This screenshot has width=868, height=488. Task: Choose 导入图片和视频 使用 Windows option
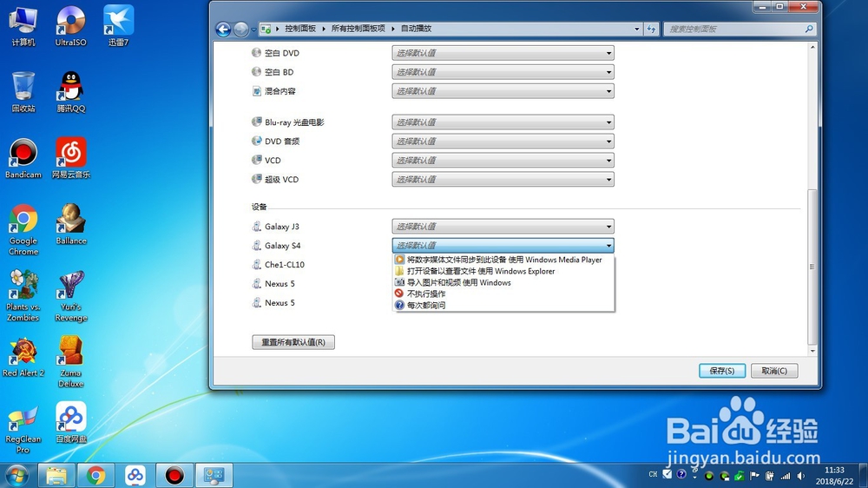pyautogui.click(x=503, y=282)
